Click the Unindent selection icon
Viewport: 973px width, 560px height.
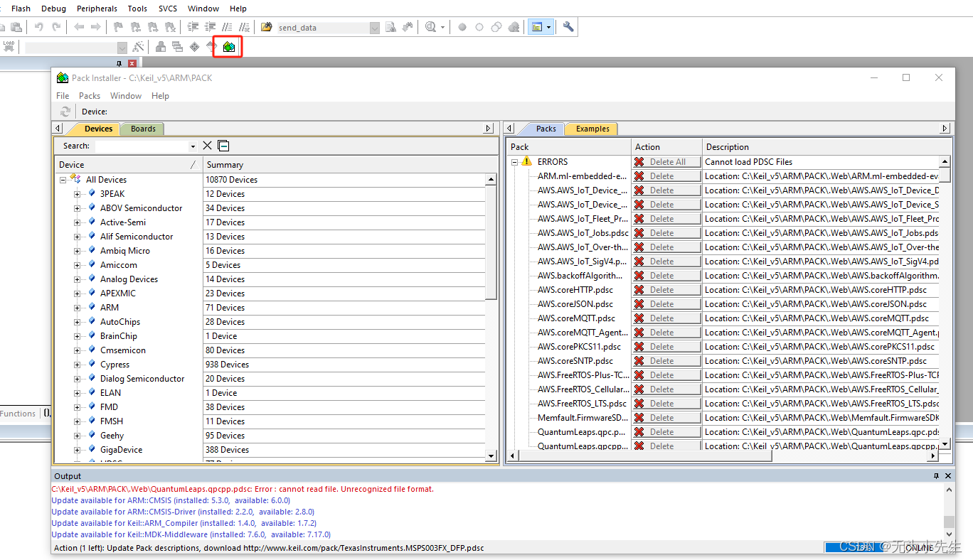pyautogui.click(x=210, y=27)
